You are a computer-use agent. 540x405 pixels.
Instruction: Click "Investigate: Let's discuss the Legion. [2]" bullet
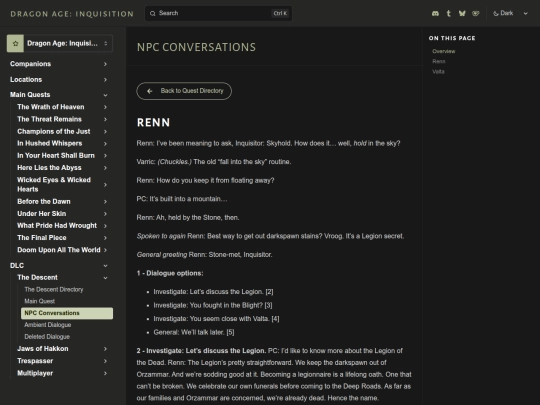point(213,292)
